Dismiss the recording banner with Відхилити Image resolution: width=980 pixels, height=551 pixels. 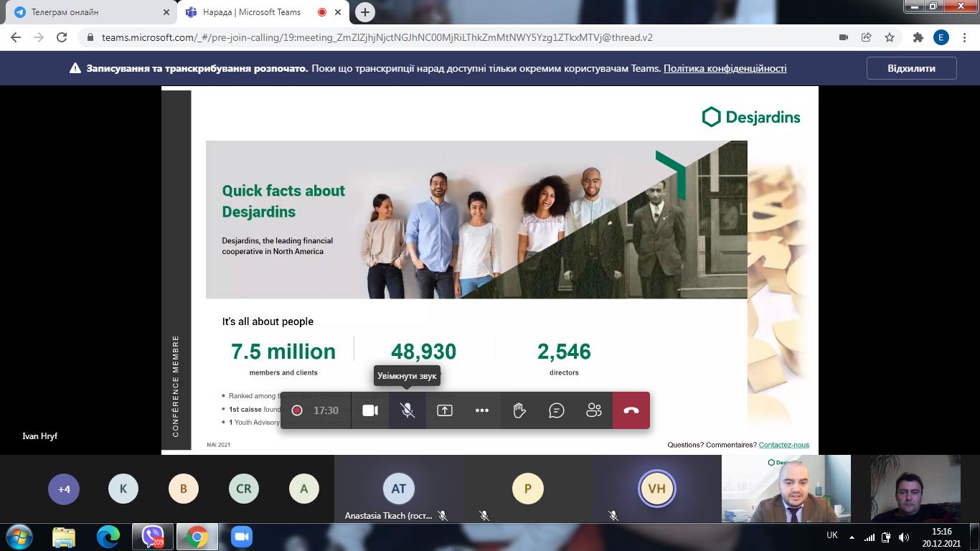[912, 68]
